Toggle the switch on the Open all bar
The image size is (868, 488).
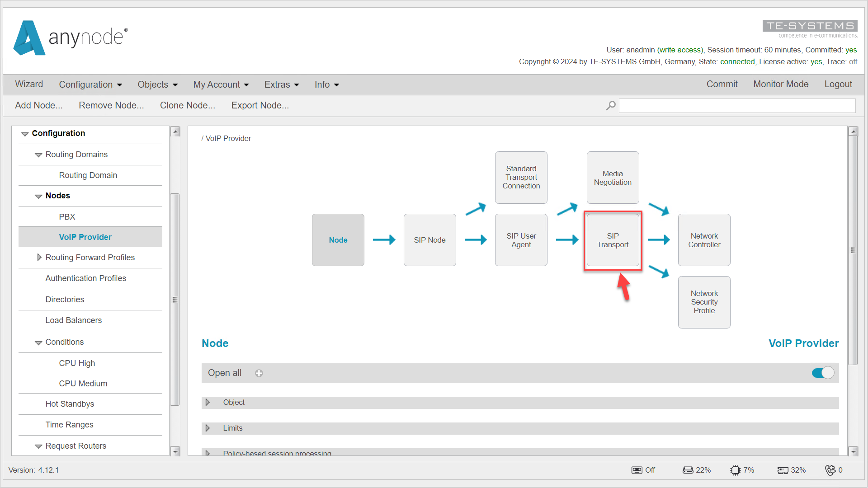point(822,373)
